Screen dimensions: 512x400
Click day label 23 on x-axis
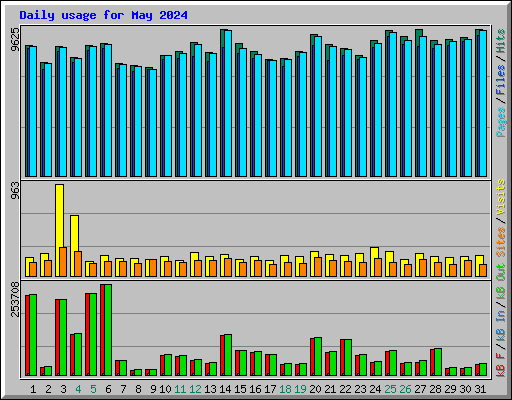point(360,389)
